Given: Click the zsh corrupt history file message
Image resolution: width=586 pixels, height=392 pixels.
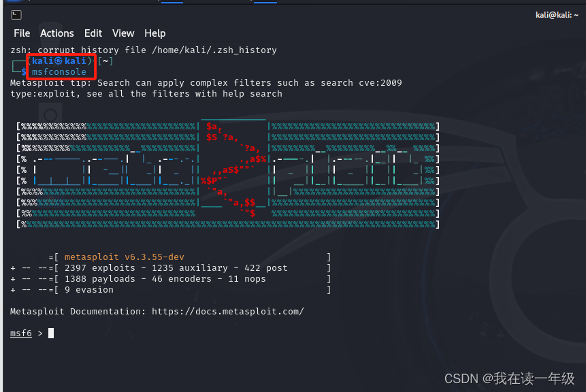Looking at the screenshot, I should click(x=144, y=50).
